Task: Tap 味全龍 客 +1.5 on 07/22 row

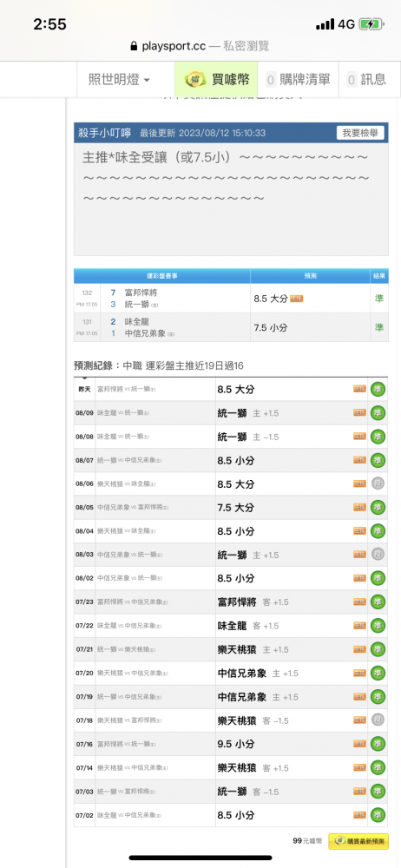Action: pyautogui.click(x=248, y=626)
